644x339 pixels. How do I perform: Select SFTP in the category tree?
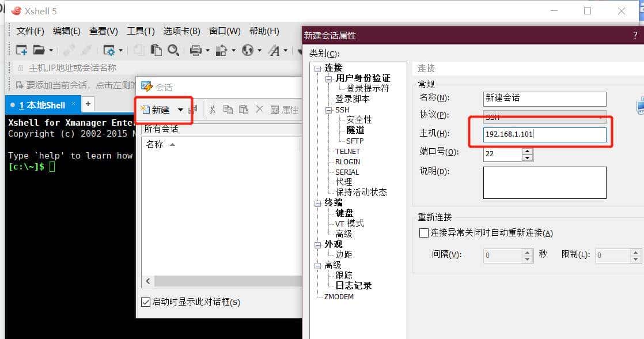tap(355, 141)
